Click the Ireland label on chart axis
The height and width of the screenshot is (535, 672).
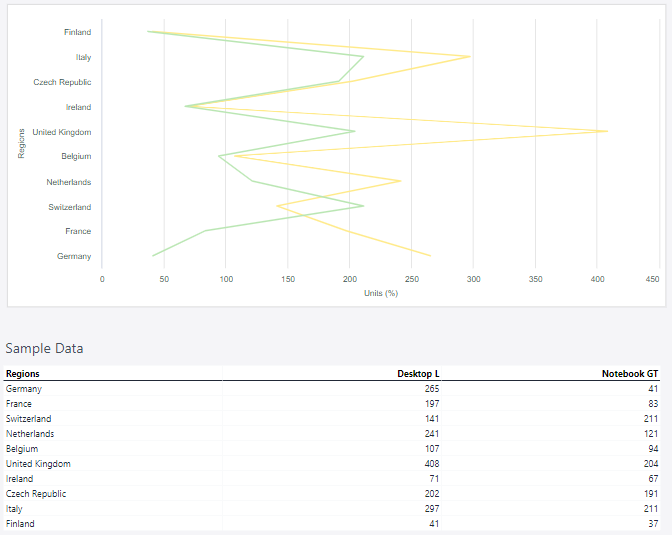(x=78, y=107)
